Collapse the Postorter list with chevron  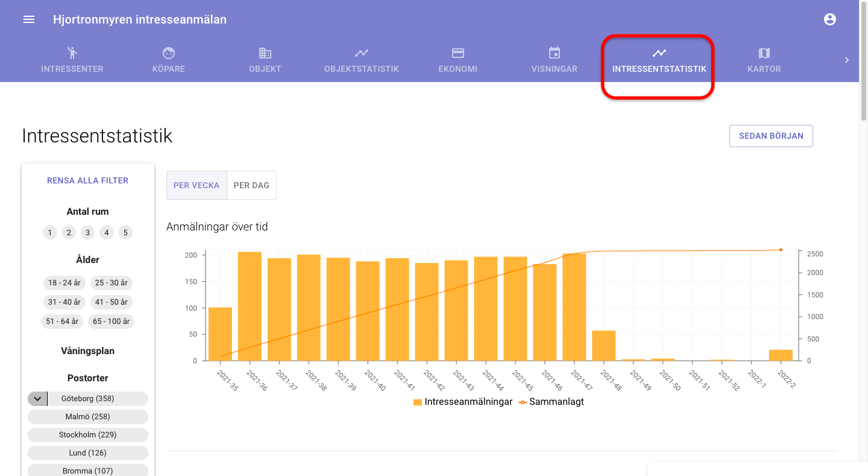(37, 399)
